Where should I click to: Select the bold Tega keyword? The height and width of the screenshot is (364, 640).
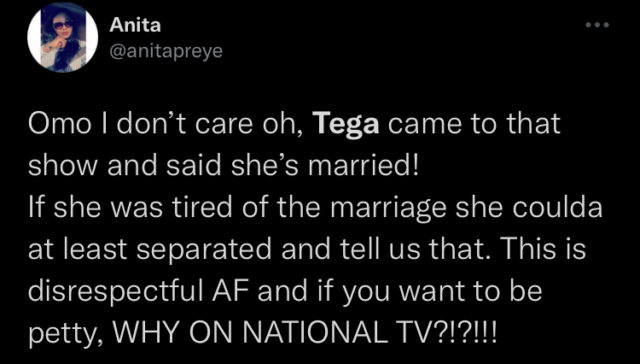tap(346, 126)
